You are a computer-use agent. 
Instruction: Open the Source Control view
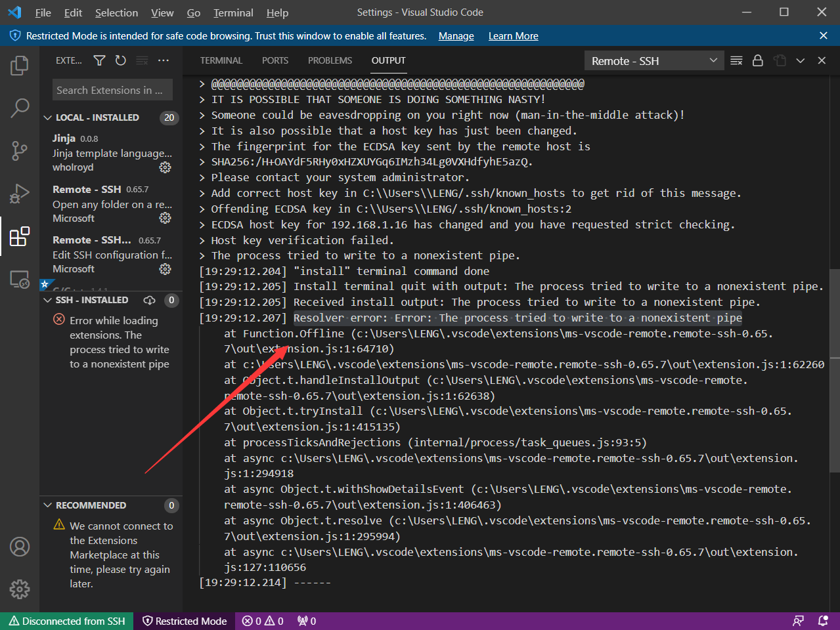pyautogui.click(x=20, y=150)
